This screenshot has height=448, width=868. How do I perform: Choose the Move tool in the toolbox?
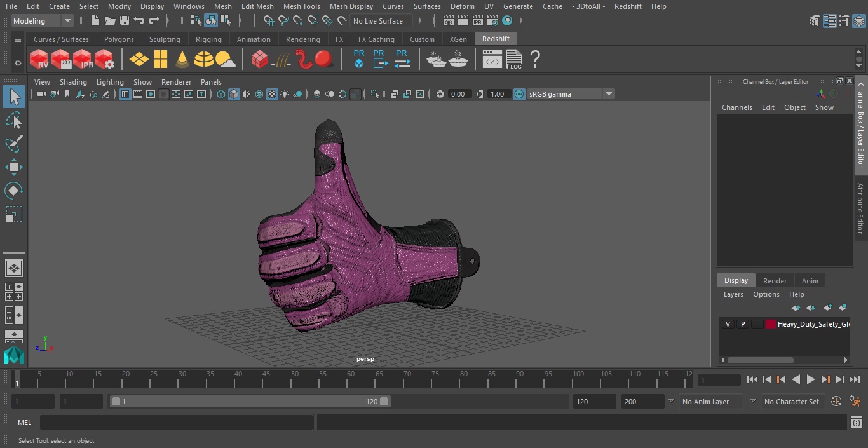(14, 167)
